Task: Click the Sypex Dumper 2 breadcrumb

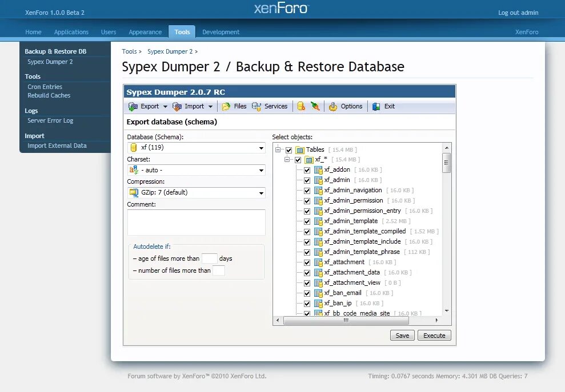Action: point(170,51)
